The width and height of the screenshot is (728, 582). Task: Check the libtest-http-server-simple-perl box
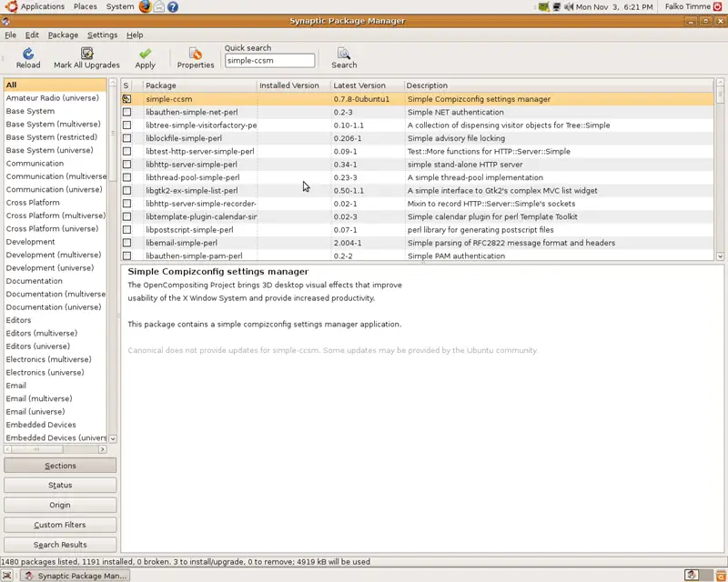[126, 151]
